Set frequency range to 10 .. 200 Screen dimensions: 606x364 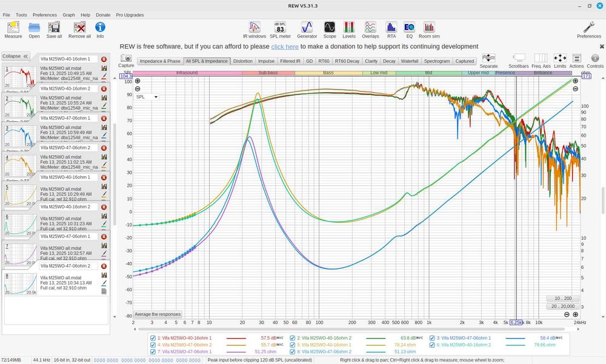563,299
